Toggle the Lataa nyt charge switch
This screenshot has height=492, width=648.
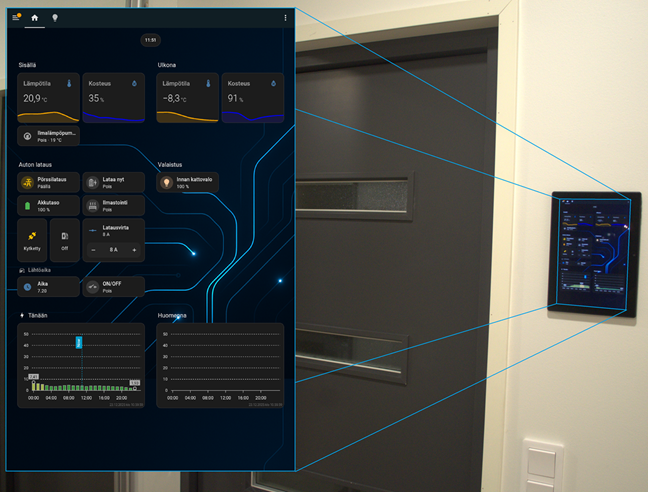pos(93,182)
